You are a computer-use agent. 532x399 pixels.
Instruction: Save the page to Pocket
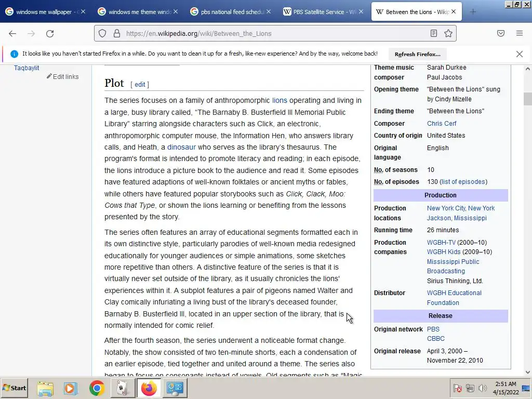501,33
